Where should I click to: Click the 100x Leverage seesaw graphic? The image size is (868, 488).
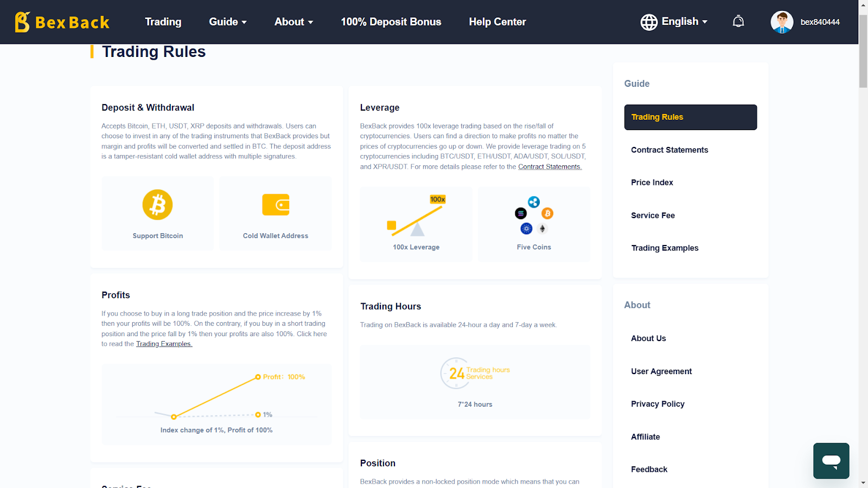(x=417, y=216)
